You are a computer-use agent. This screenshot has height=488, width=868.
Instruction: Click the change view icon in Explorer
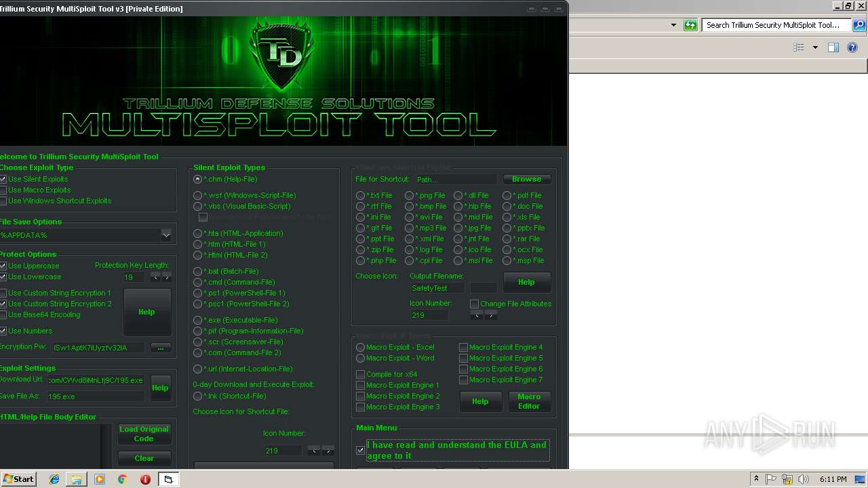click(x=799, y=47)
